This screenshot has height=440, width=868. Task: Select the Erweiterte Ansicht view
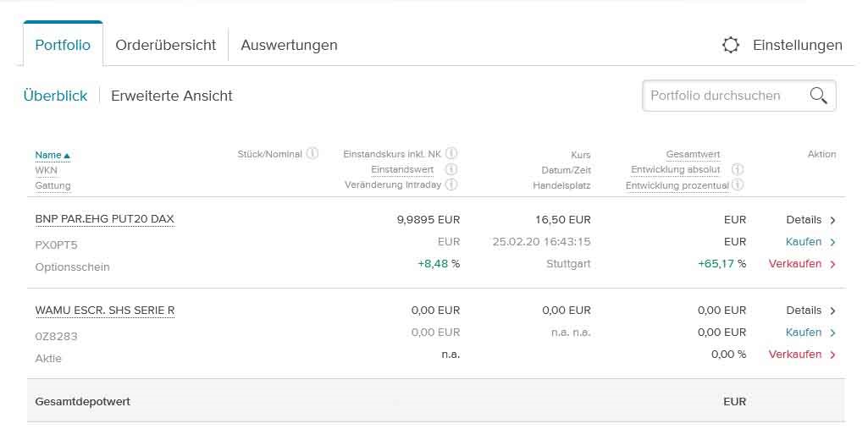pos(172,96)
